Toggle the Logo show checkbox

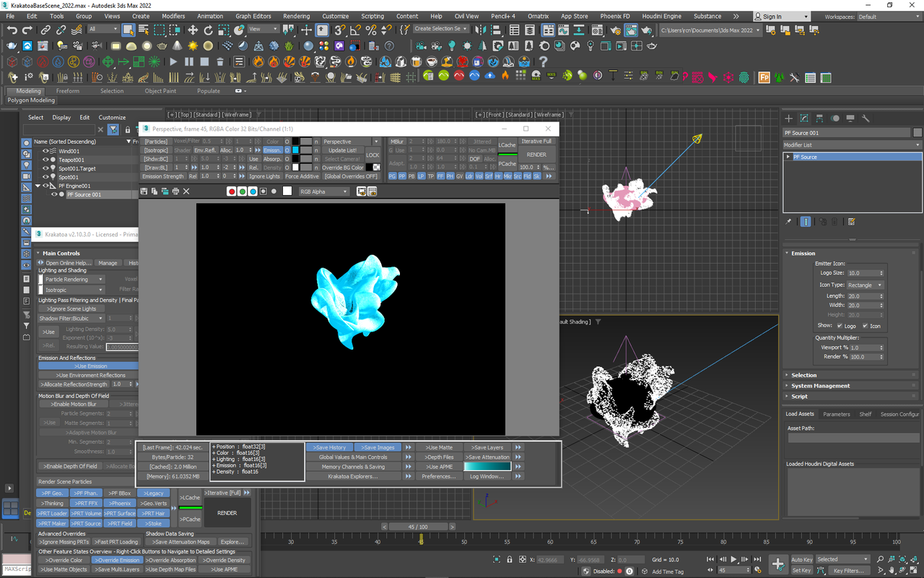pos(839,326)
